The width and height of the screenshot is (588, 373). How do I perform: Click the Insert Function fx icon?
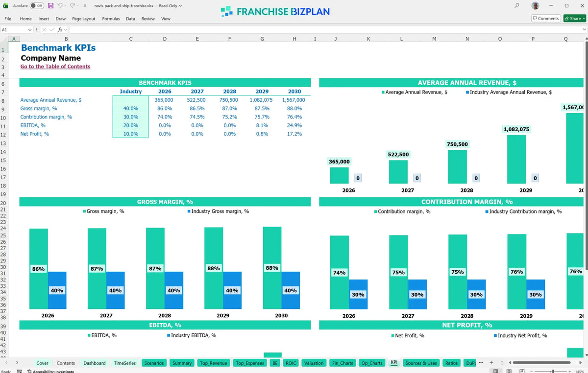[60, 30]
